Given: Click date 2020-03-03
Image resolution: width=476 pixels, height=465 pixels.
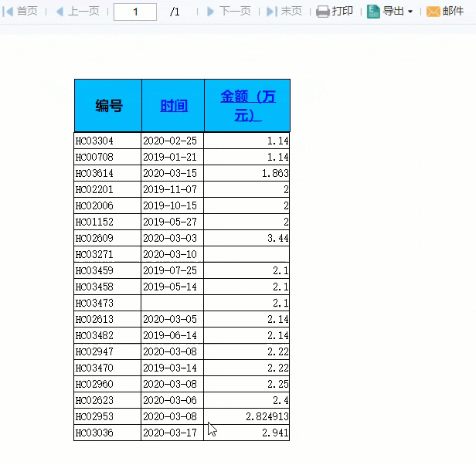Looking at the screenshot, I should pos(170,238).
